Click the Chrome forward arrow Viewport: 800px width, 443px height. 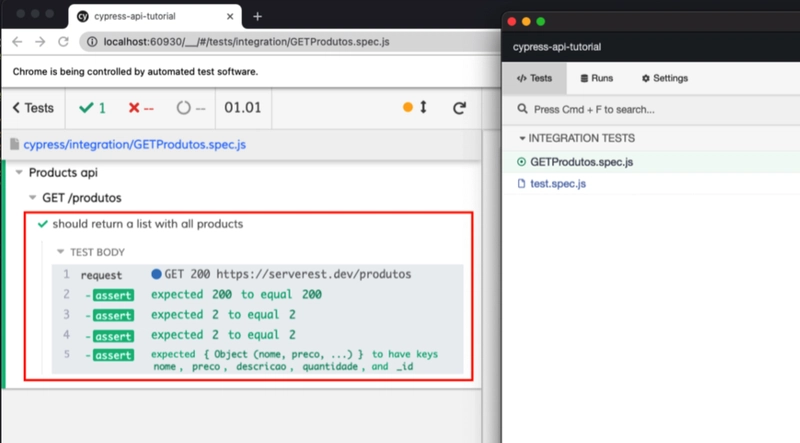tap(40, 42)
